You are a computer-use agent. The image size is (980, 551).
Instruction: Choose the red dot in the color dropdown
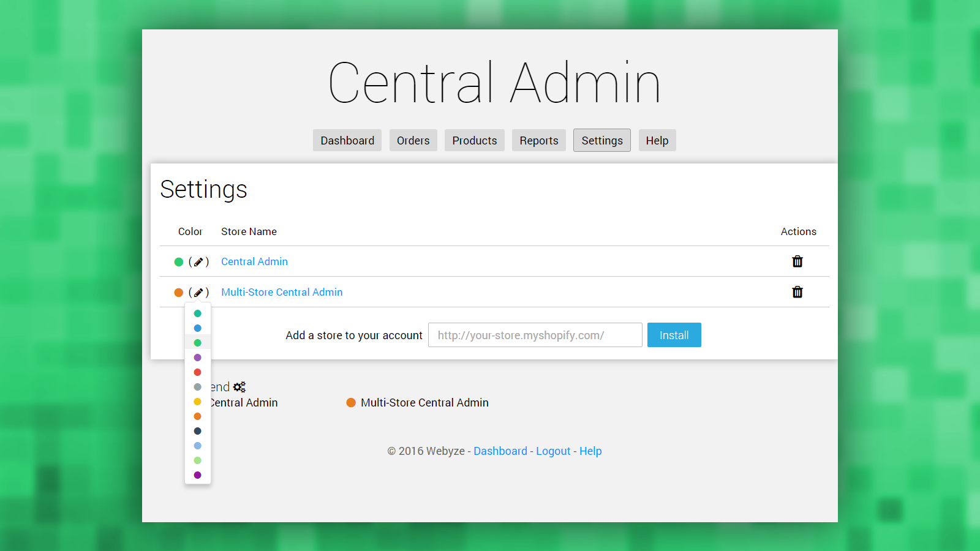[x=197, y=372]
